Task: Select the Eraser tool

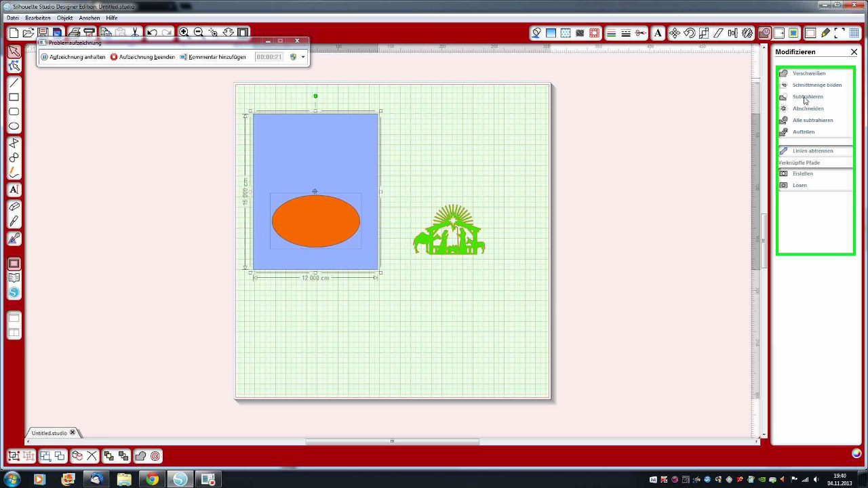Action: tap(14, 206)
